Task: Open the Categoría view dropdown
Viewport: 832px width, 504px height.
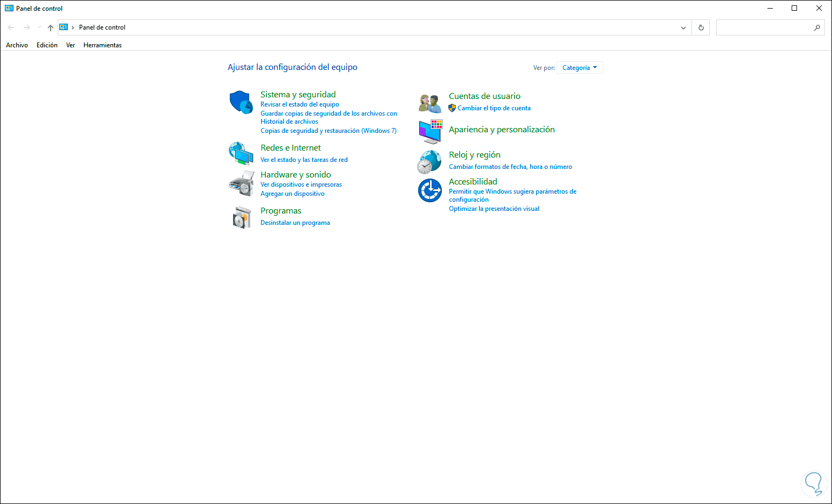Action: pos(580,67)
